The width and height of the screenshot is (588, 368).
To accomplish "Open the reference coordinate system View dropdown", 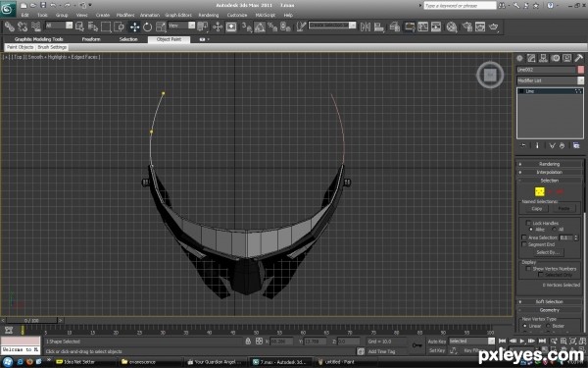I will (181, 26).
